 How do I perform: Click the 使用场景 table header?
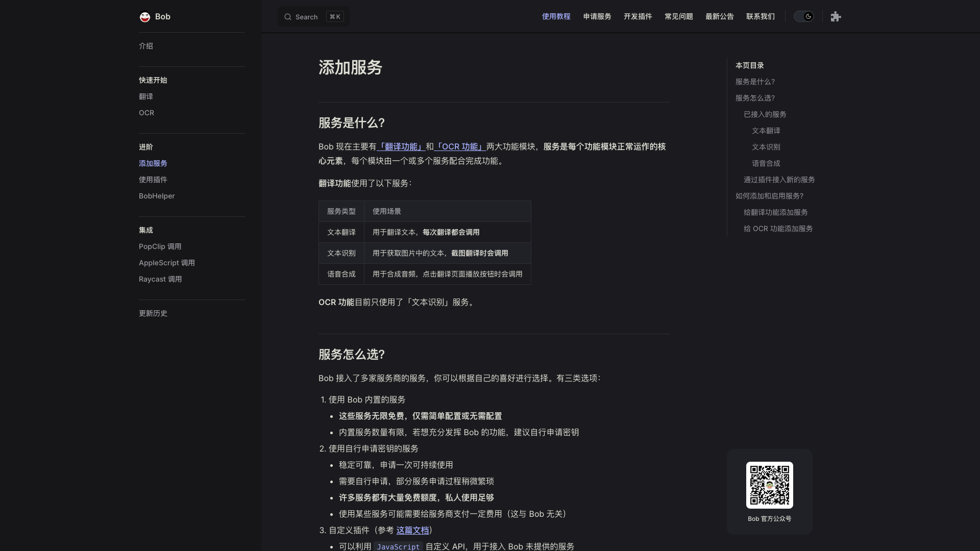click(x=448, y=211)
